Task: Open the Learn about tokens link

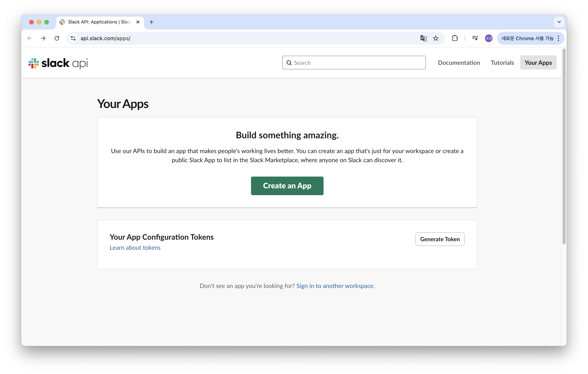Action: (x=135, y=248)
